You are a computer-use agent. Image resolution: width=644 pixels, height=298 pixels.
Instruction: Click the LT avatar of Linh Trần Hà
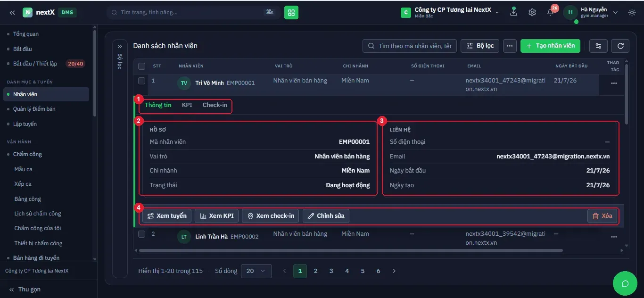tap(184, 237)
